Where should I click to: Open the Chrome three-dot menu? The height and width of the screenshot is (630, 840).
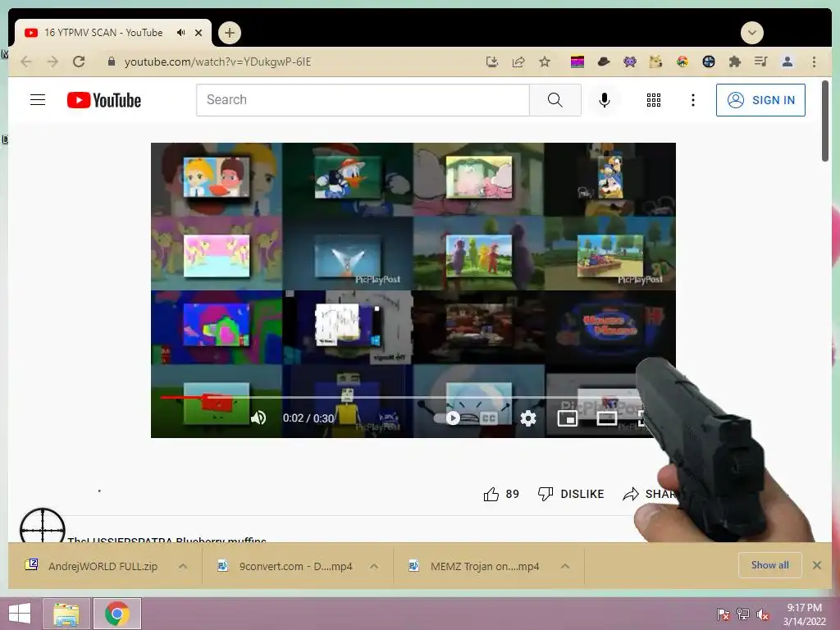click(814, 62)
